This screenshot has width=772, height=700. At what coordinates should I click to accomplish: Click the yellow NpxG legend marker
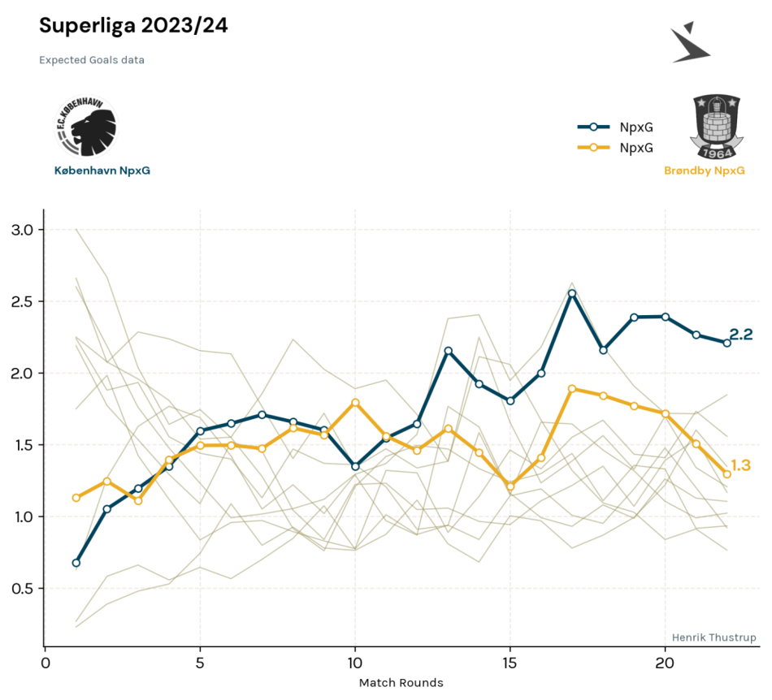(x=593, y=147)
